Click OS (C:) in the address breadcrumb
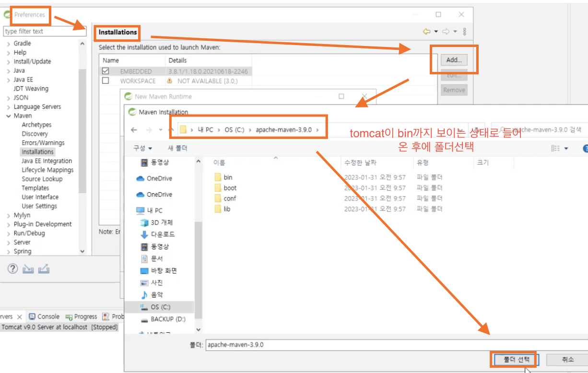588x373 pixels. point(235,130)
